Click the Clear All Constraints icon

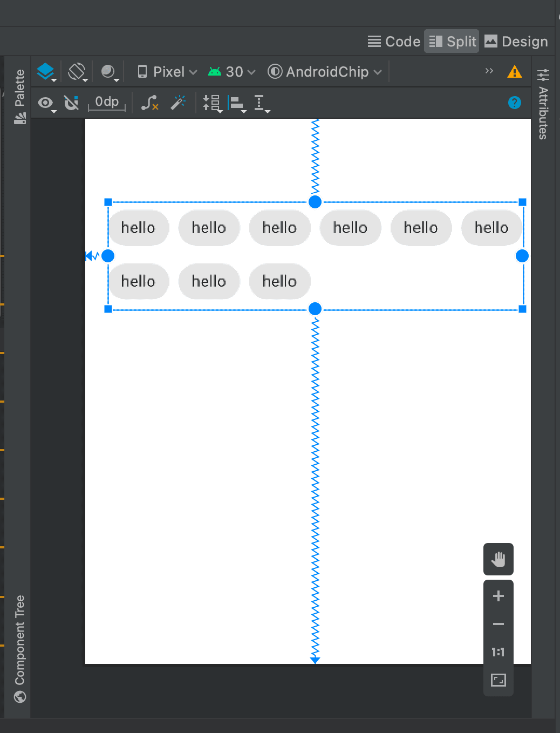(x=149, y=103)
